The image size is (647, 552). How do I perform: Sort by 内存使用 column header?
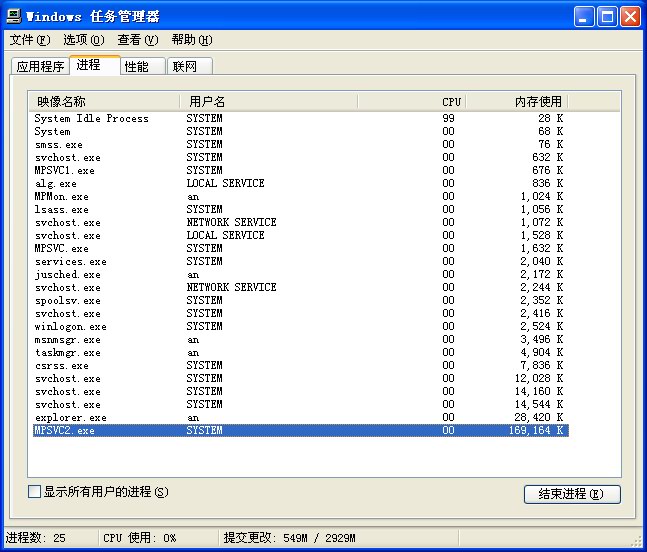(x=517, y=101)
